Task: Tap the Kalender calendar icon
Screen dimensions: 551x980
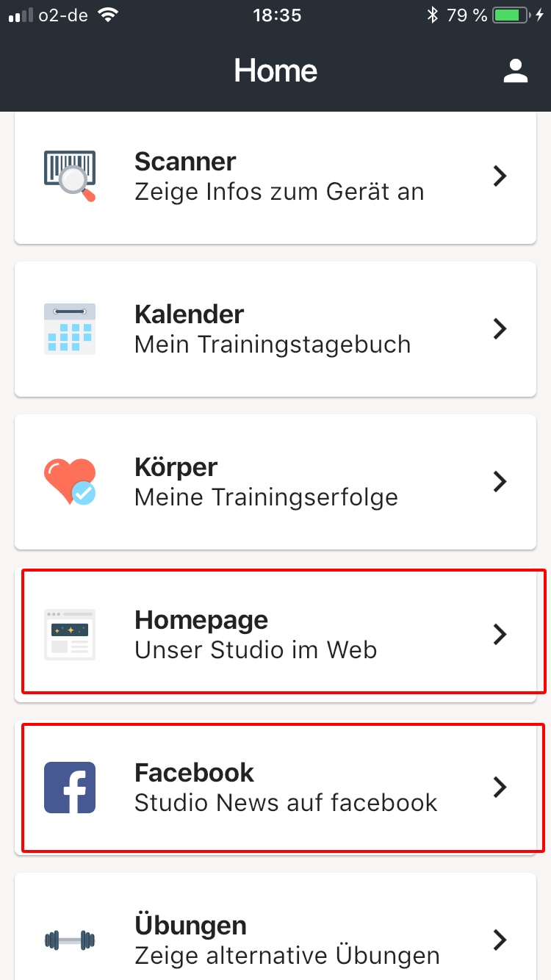Action: [x=70, y=329]
